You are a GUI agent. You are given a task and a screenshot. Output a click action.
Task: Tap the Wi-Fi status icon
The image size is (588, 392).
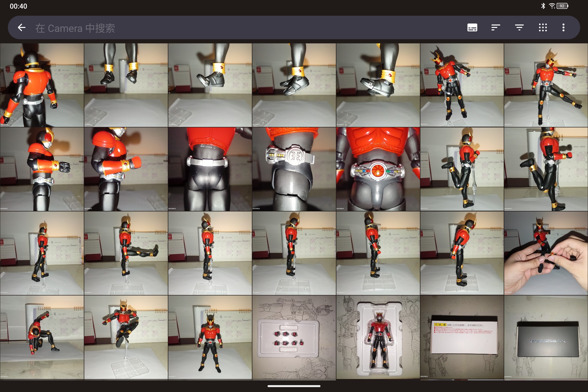(552, 6)
